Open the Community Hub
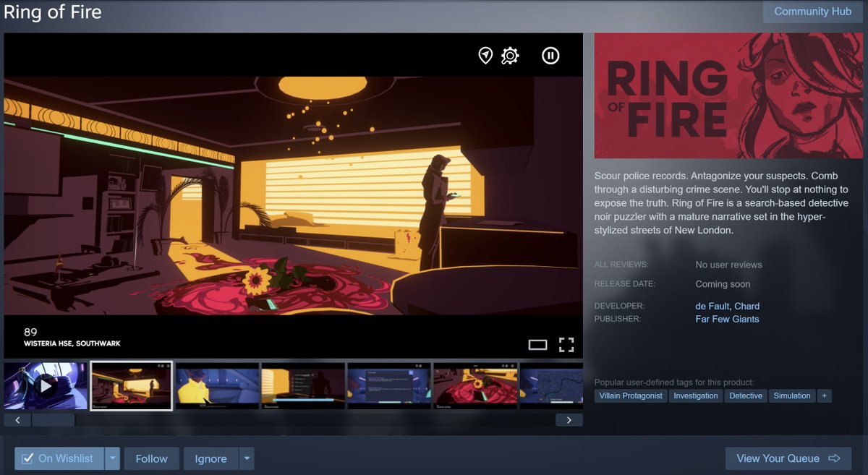Viewport: 868px width, 475px height. [812, 12]
